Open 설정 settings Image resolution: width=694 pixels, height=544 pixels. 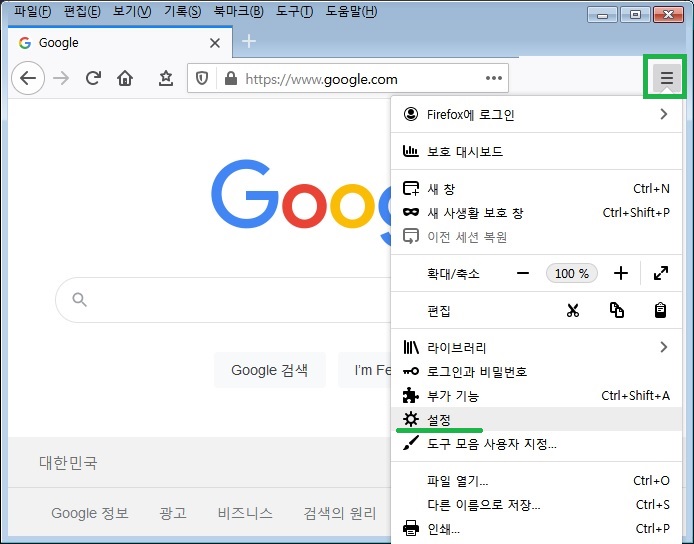point(536,419)
